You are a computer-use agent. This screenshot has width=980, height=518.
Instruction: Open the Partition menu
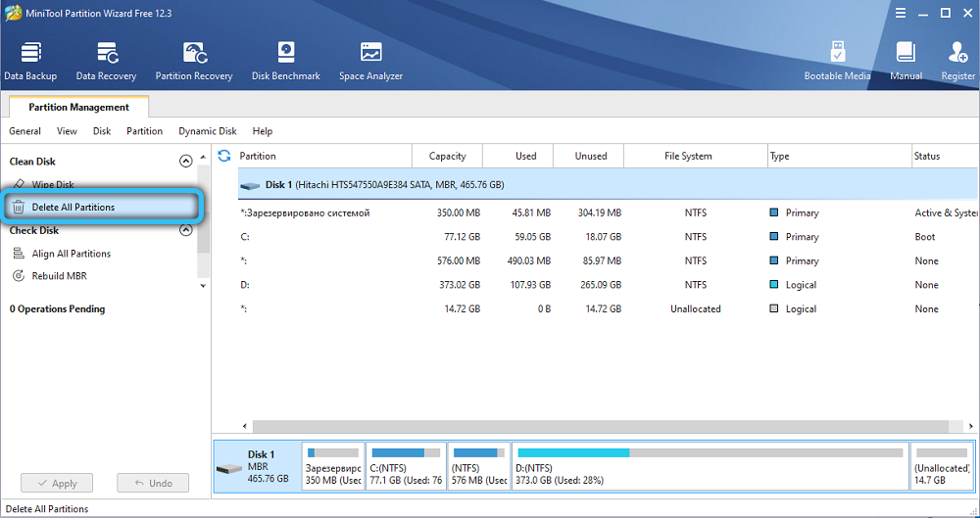coord(144,131)
